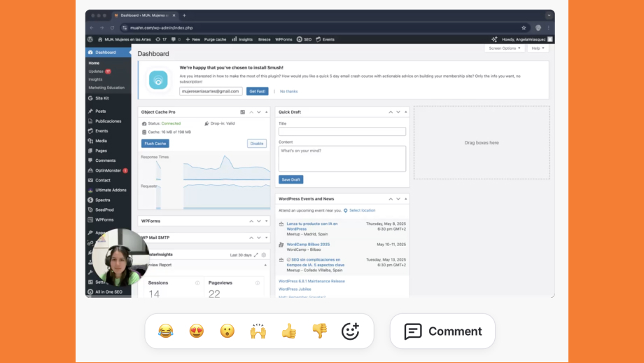Image resolution: width=644 pixels, height=363 pixels.
Task: Open Insights in the sidebar submenu
Action: (95, 79)
